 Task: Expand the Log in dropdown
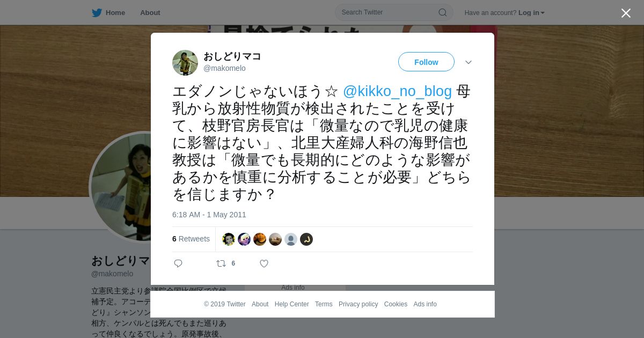[531, 12]
